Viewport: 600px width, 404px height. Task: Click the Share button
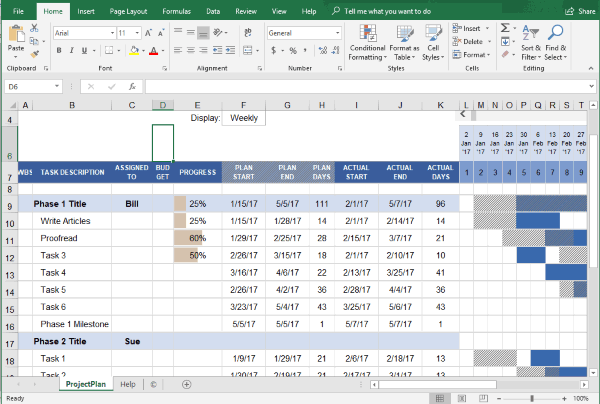click(579, 11)
